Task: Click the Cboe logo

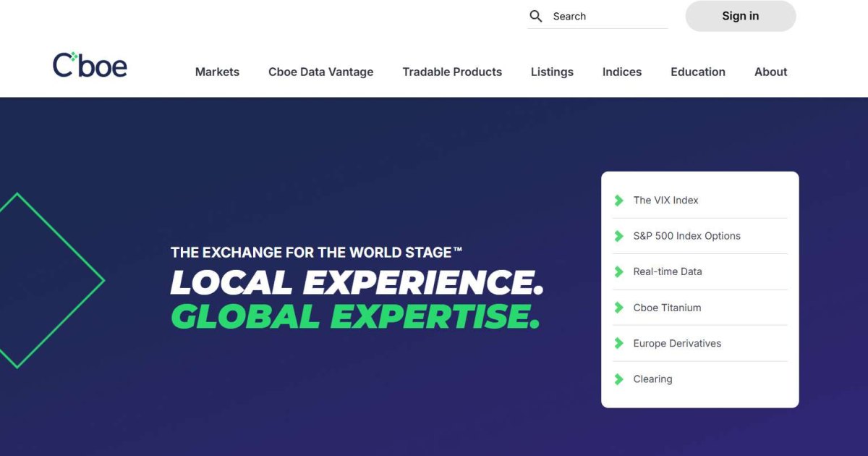Action: 90,65
